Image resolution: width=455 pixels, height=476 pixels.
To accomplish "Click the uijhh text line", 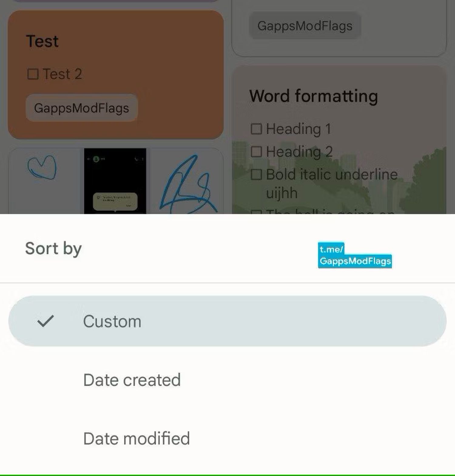I will click(281, 193).
